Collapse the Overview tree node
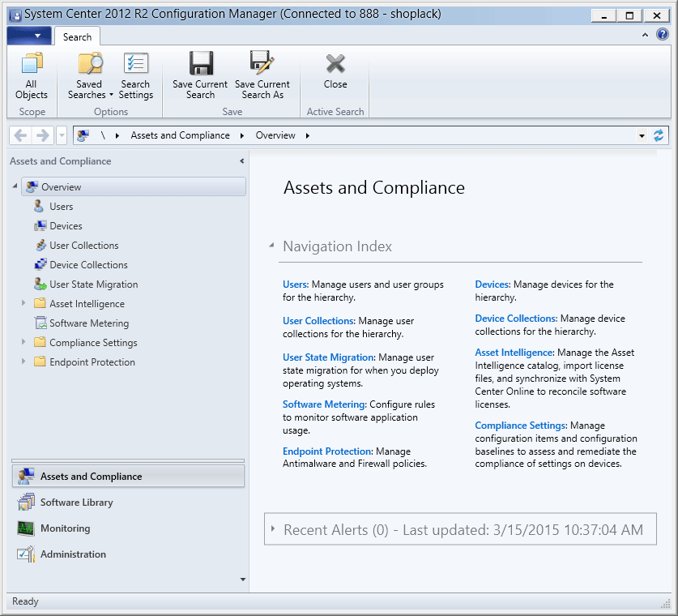 click(x=15, y=186)
